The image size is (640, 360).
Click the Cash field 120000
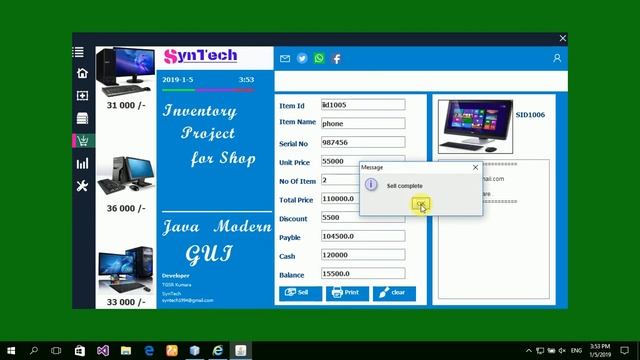pyautogui.click(x=363, y=255)
